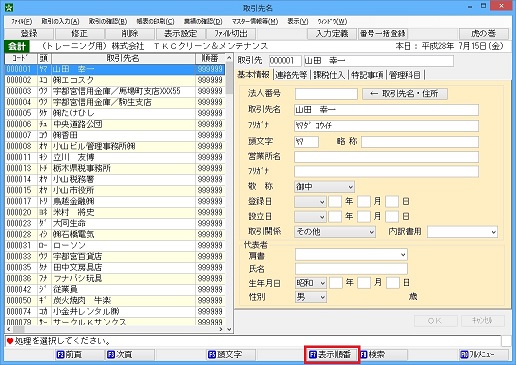Open the 敬称 dropdown showing 御中

pos(324,187)
